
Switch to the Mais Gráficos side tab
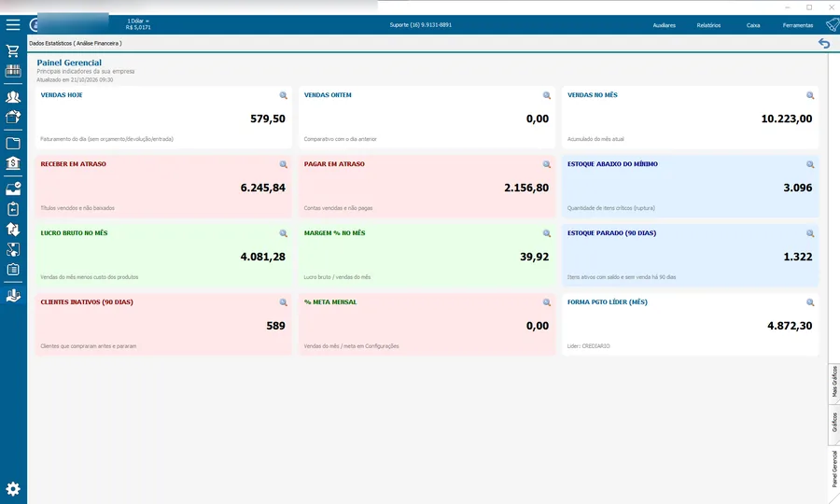tap(834, 382)
